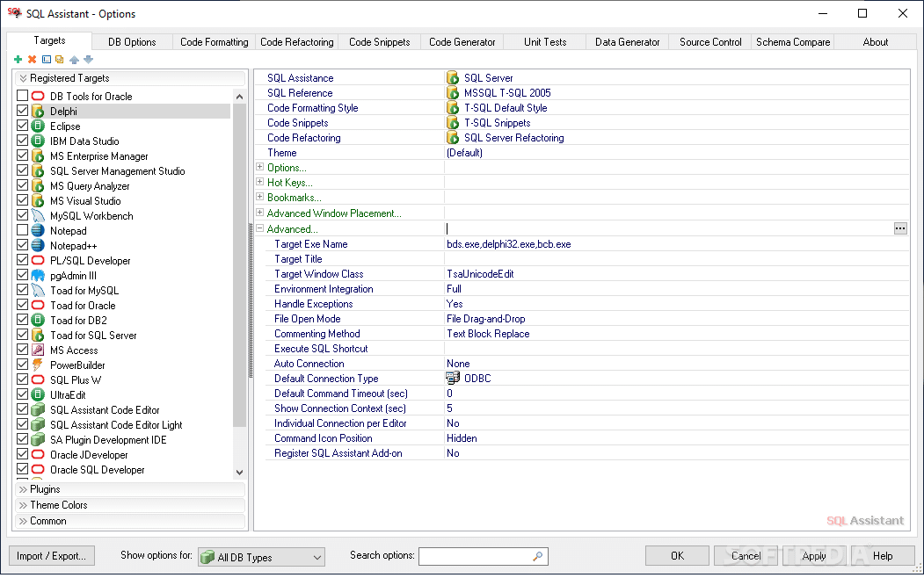Check the Notepad target checkbox
Screen dimensions: 924x578
22,229
